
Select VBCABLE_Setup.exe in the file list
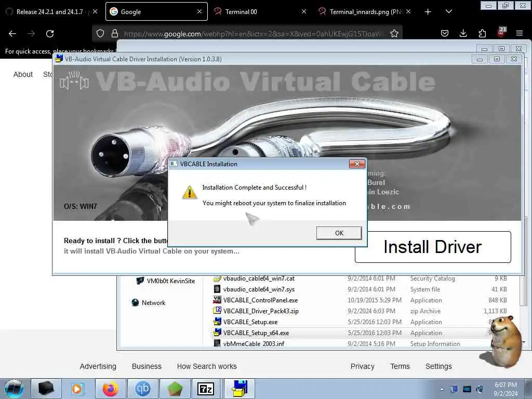[x=250, y=322]
